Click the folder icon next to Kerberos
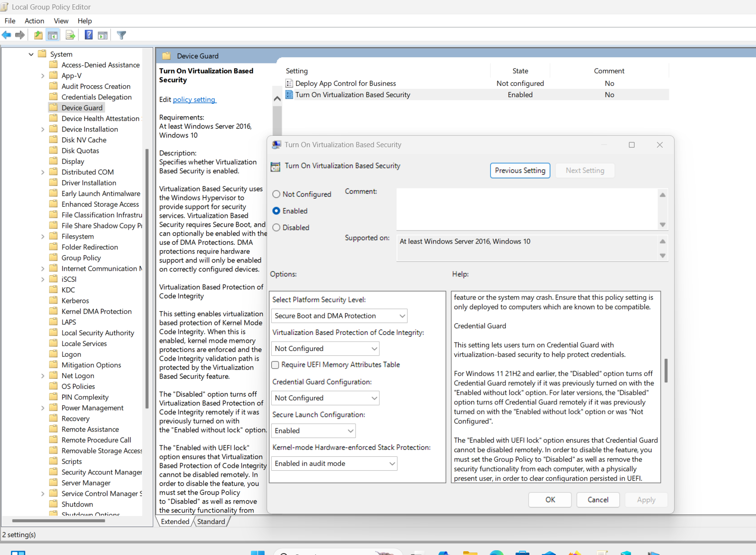 (54, 301)
